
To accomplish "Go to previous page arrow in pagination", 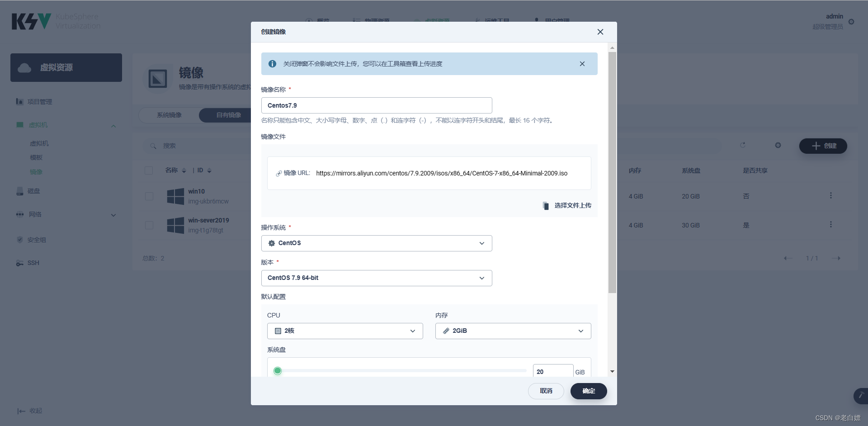I will pyautogui.click(x=788, y=258).
